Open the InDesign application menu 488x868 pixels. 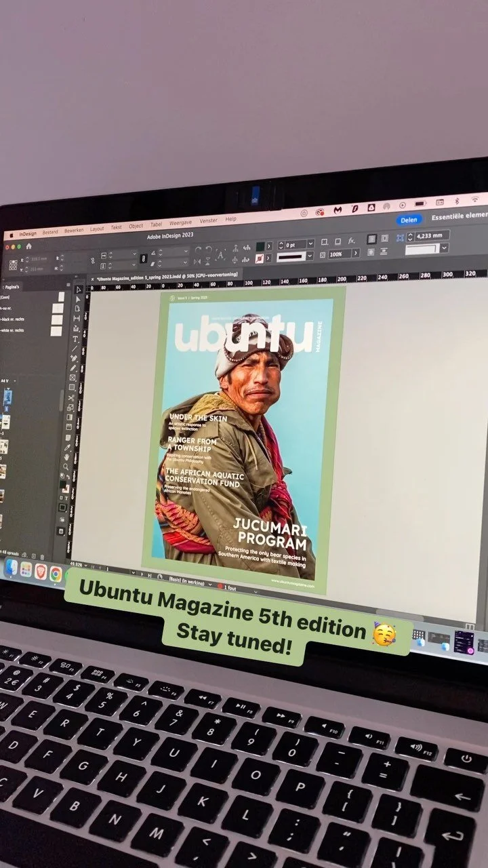28,233
